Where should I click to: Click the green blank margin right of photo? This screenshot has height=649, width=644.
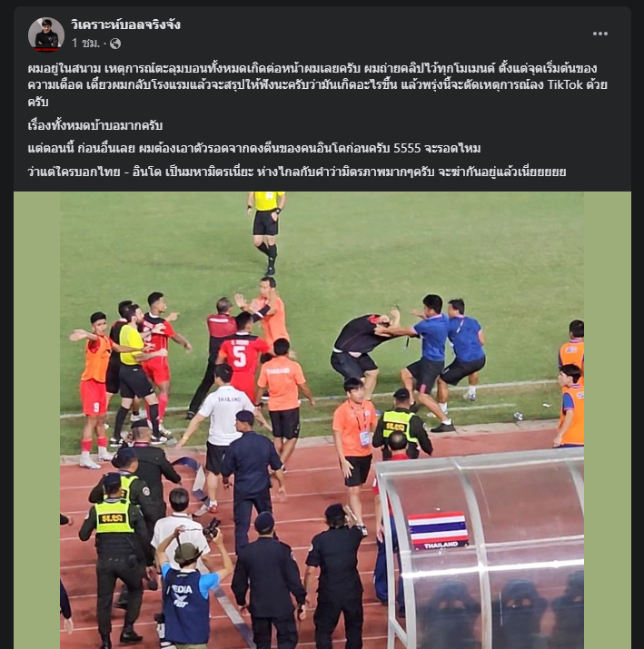tap(608, 419)
